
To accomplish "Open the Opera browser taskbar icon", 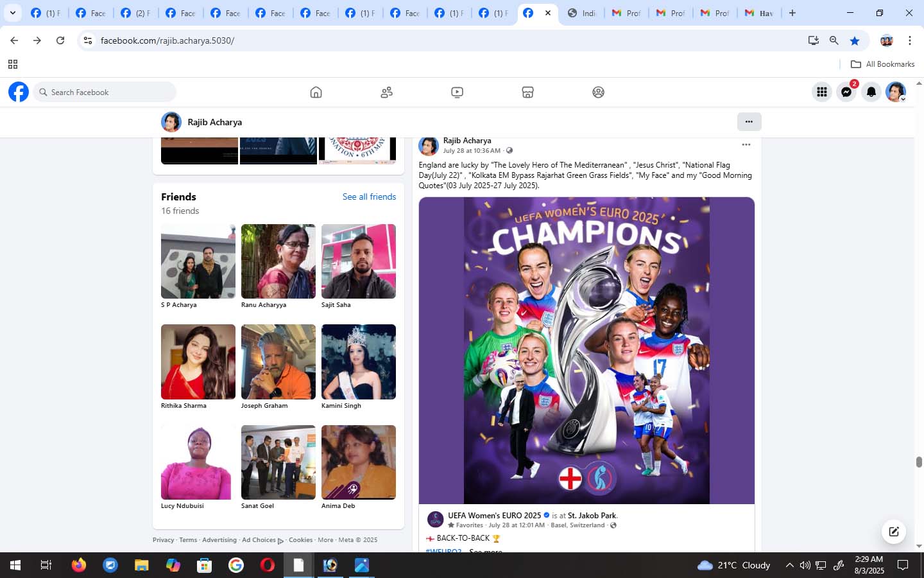I will click(x=268, y=565).
